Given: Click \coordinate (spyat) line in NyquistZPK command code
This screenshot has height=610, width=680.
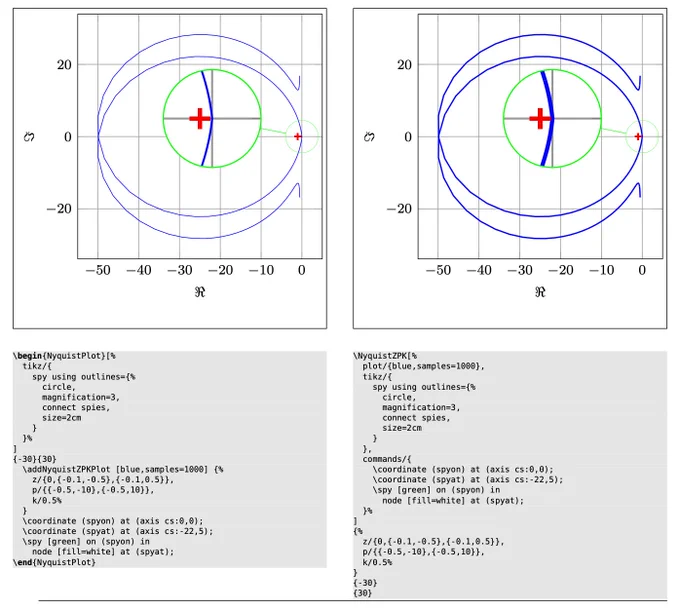Looking at the screenshot, I should [x=468, y=480].
